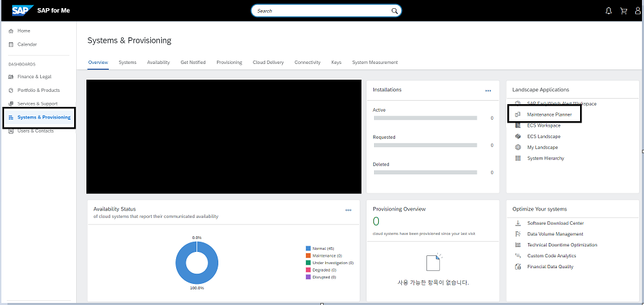
Task: Open the ECS Landscape link
Action: [544, 136]
